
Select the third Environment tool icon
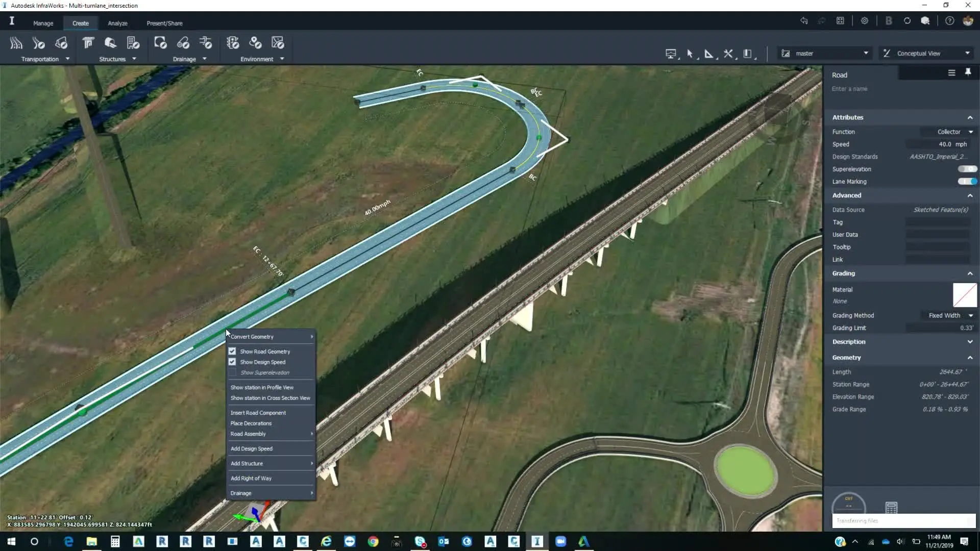278,43
